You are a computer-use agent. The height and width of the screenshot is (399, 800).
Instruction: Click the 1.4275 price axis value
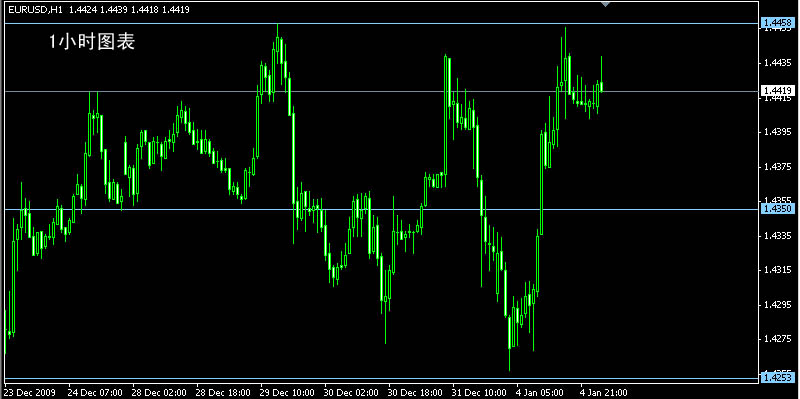(778, 339)
